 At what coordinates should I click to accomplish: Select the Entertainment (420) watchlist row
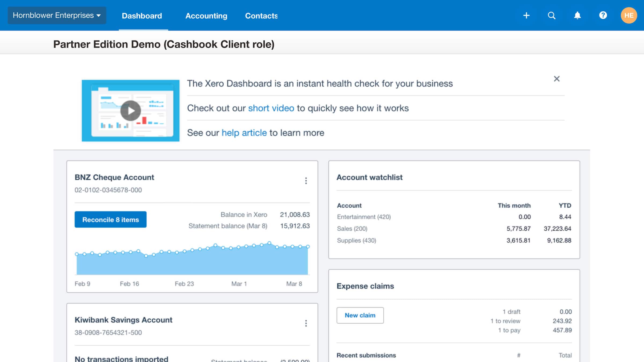tap(364, 217)
